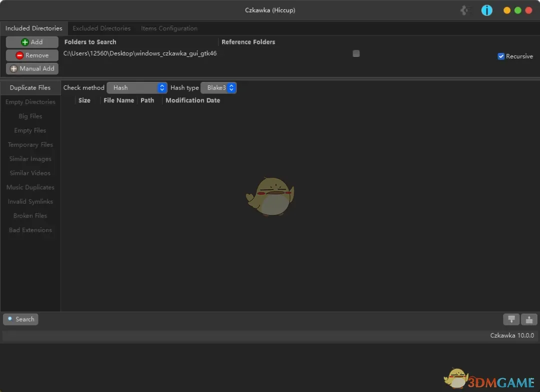Switch to Similar Images finder
This screenshot has width=540, height=392.
[30, 159]
